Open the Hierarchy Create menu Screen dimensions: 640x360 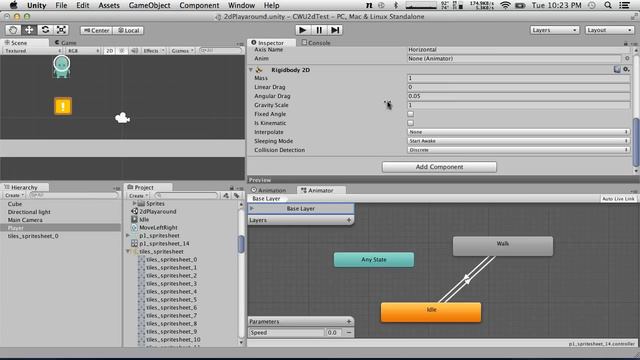tap(15, 195)
